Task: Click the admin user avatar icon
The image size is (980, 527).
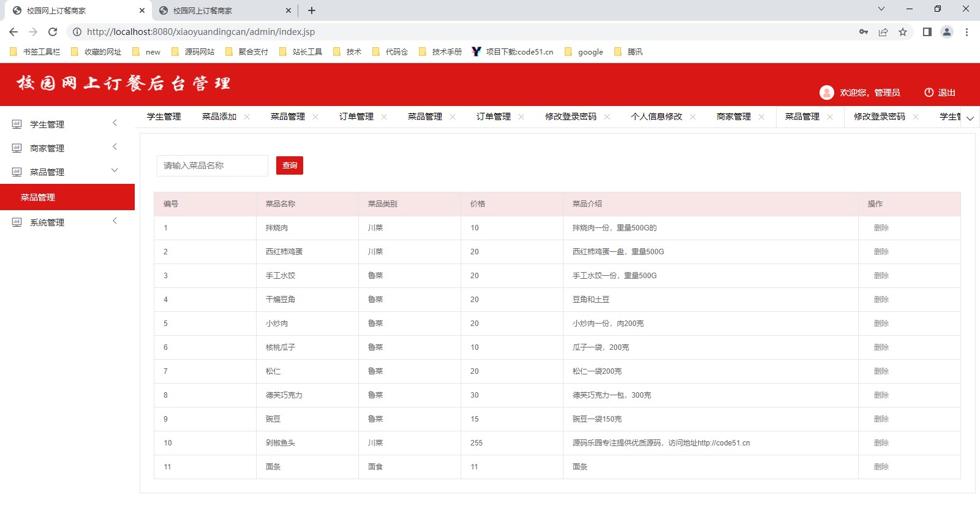Action: point(826,93)
